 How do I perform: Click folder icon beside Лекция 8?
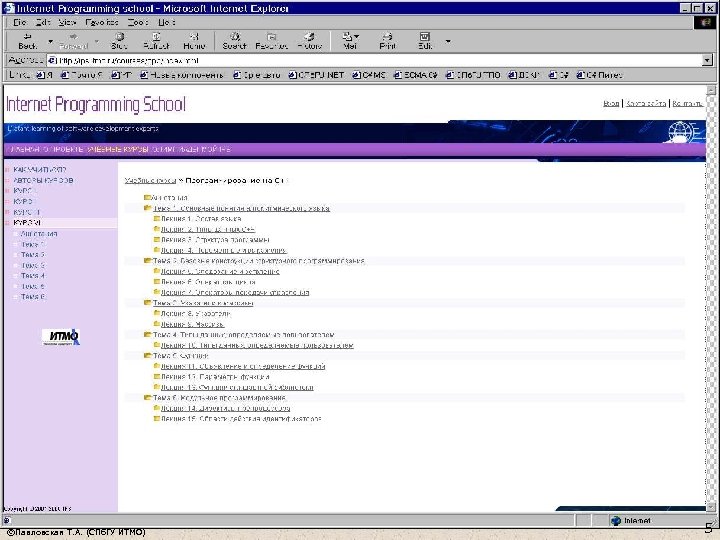(x=157, y=313)
